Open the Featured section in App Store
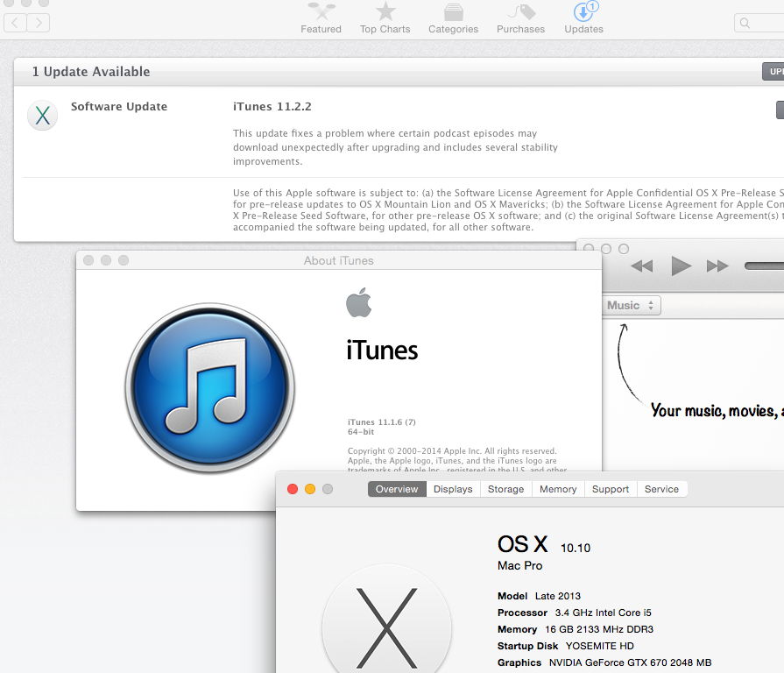The height and width of the screenshot is (673, 784). tap(321, 18)
